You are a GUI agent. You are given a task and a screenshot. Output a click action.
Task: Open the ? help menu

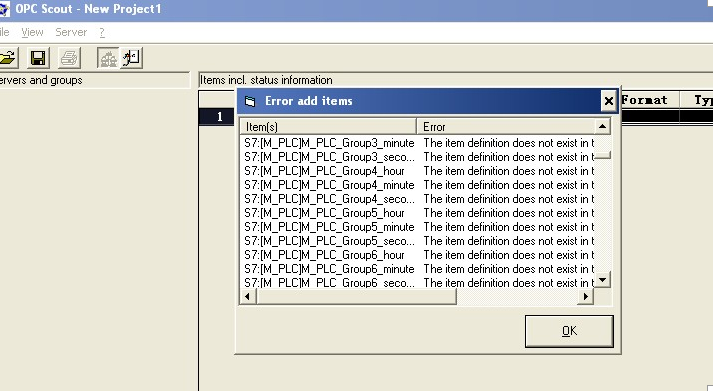coord(102,32)
